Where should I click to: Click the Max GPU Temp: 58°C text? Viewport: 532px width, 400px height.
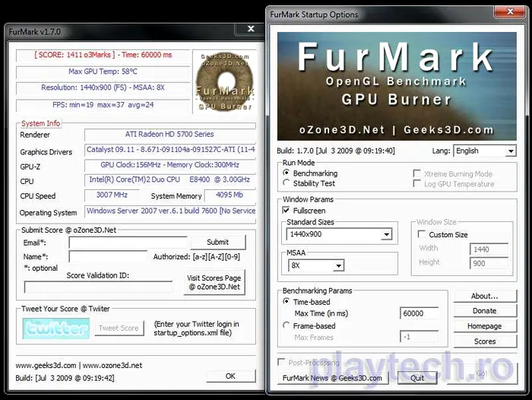pos(103,71)
